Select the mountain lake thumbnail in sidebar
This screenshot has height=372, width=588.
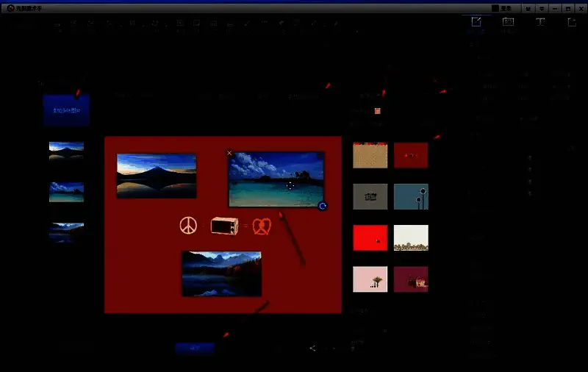point(66,232)
